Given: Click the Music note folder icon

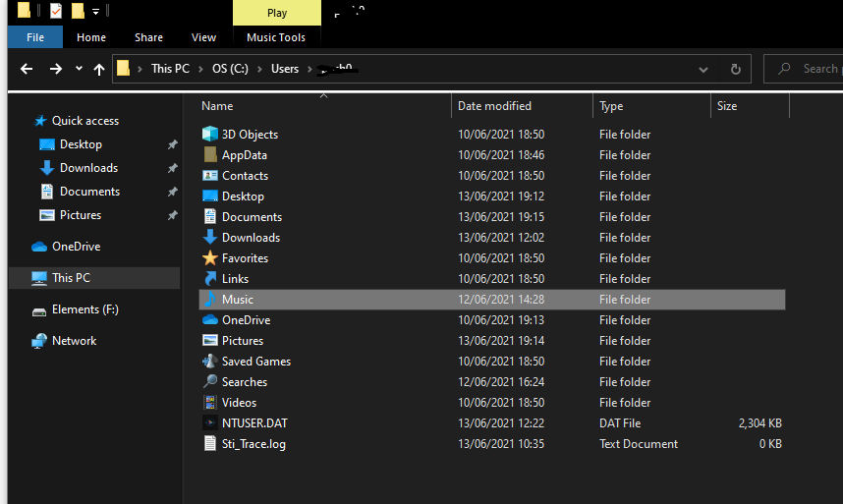Looking at the screenshot, I should point(210,300).
